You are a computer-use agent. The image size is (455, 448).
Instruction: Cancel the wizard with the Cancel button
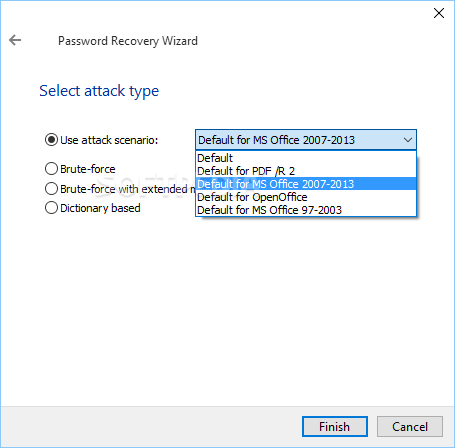tap(410, 426)
